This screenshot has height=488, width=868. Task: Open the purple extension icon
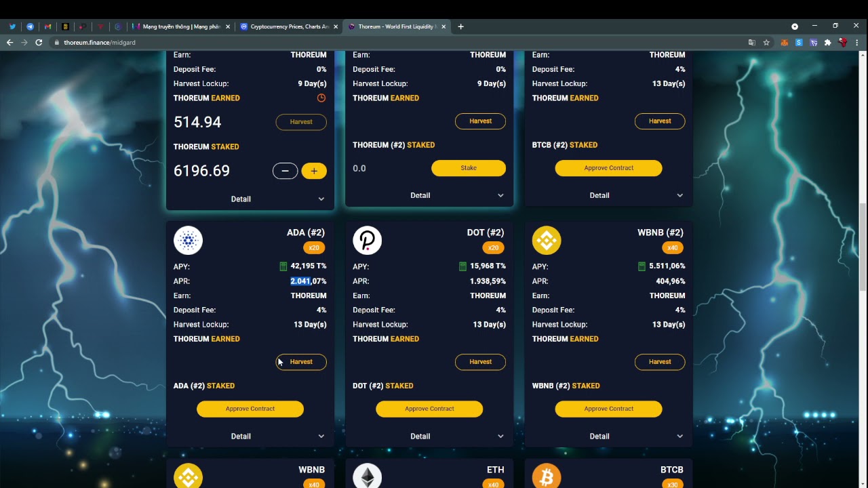click(x=813, y=42)
